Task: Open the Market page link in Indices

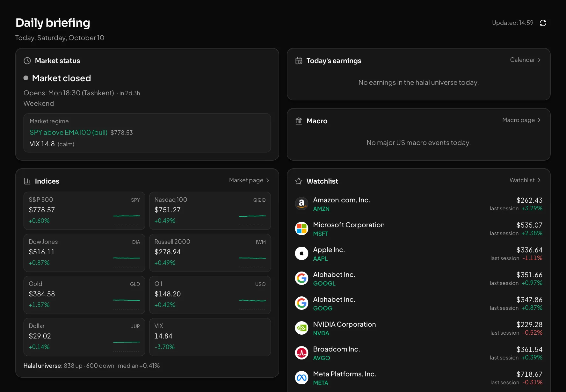Action: tap(249, 180)
